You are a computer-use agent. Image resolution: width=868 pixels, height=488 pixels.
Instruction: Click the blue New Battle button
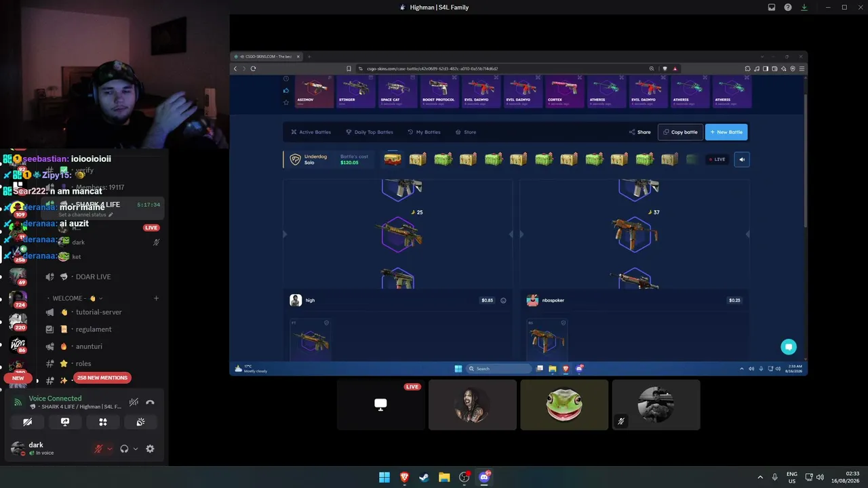tap(726, 132)
